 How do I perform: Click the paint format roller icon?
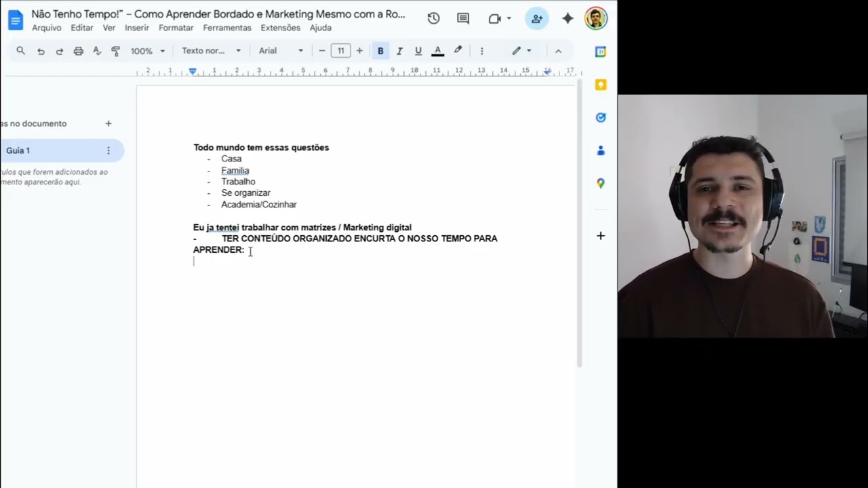[115, 51]
